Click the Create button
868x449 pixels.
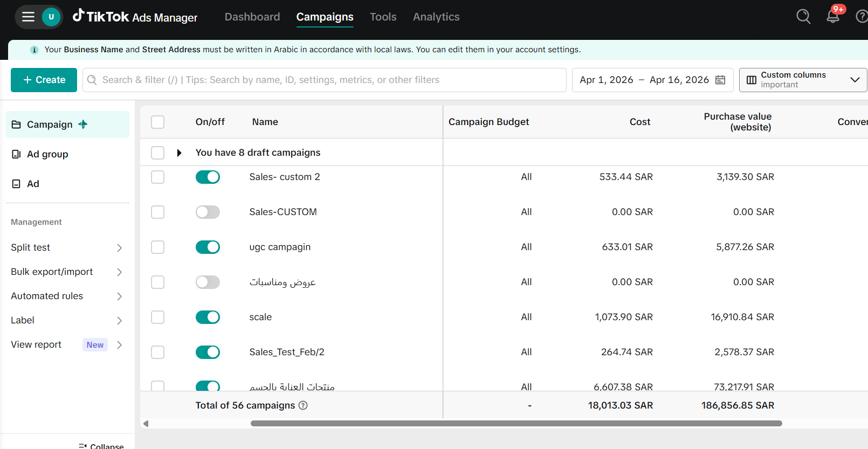click(x=44, y=80)
